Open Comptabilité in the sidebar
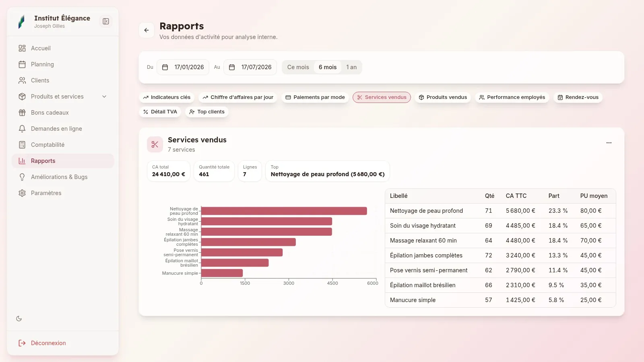This screenshot has width=644, height=362. 63,145
